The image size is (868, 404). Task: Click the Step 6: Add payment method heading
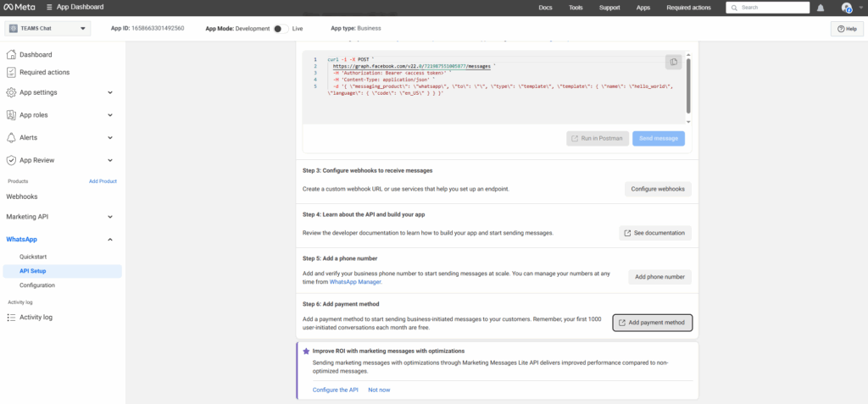pos(341,304)
